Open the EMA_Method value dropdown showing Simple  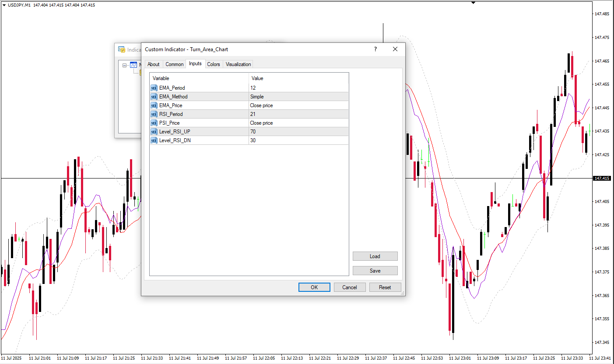pos(298,97)
